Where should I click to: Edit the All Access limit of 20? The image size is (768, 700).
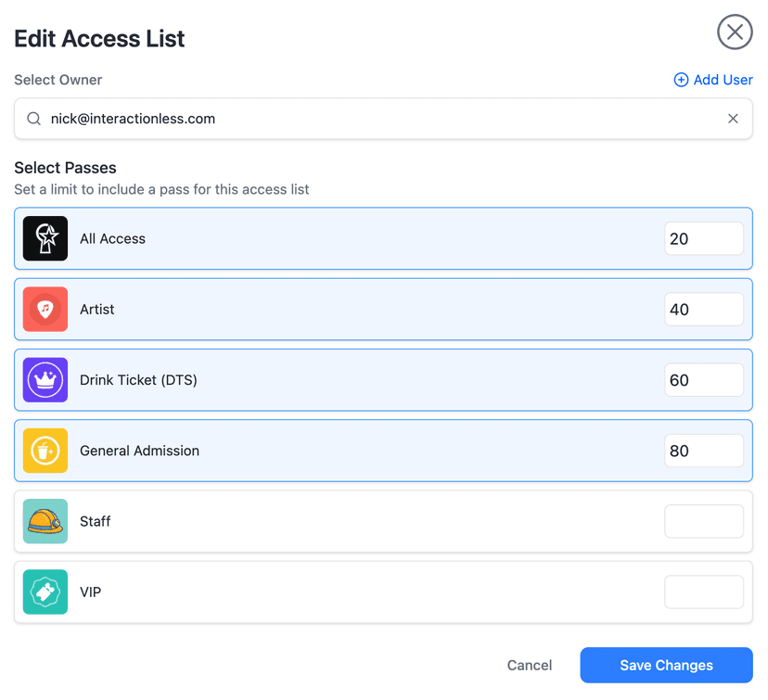pyautogui.click(x=703, y=238)
